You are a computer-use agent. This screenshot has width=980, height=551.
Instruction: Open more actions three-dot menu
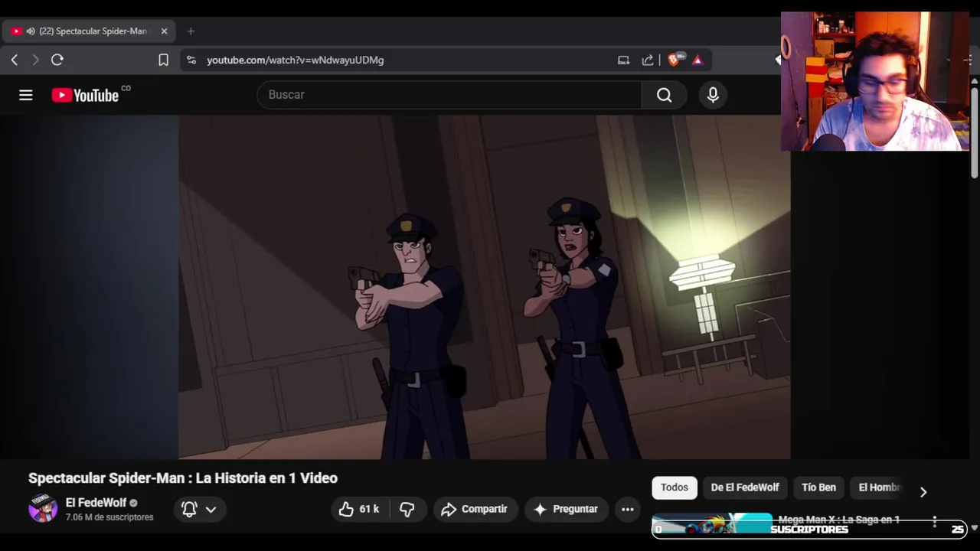pyautogui.click(x=628, y=509)
